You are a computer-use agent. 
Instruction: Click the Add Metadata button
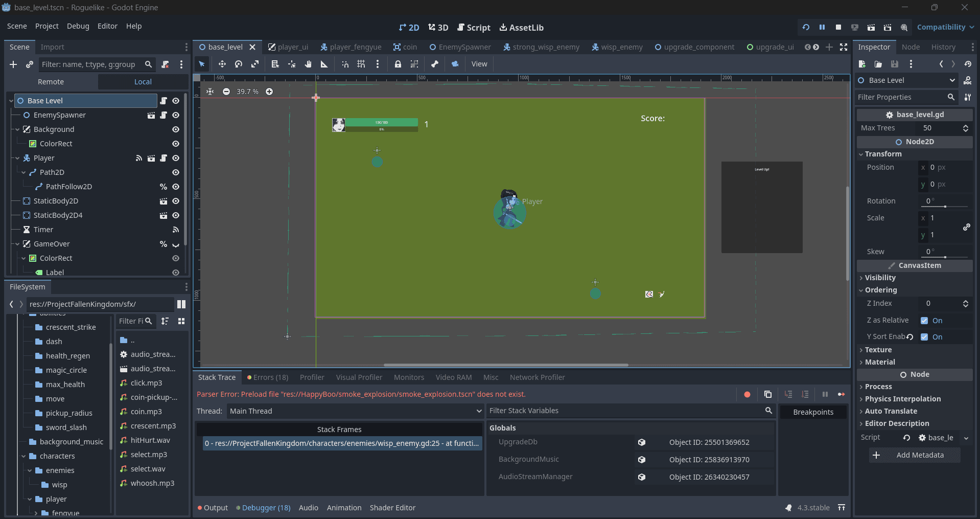[915, 455]
